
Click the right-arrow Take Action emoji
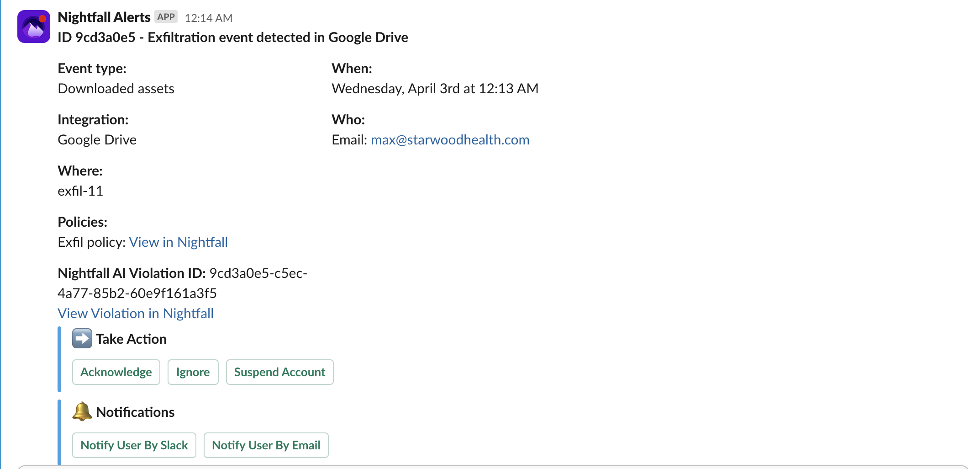point(82,339)
